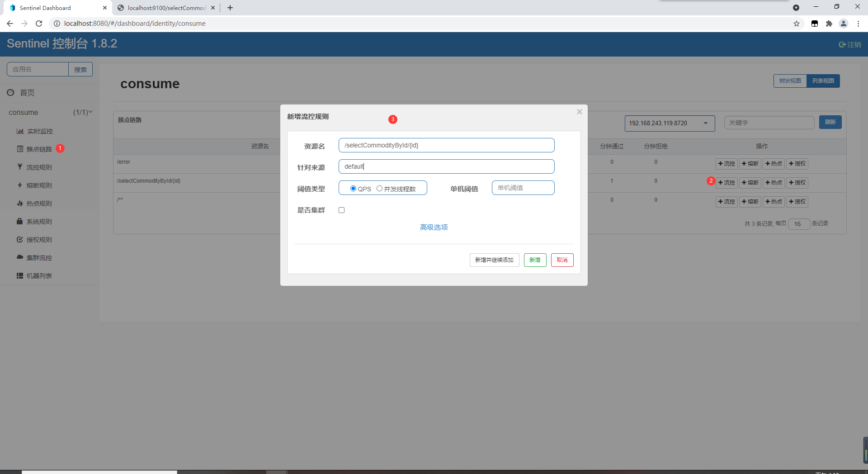
Task: Reload the page with the refresh icon
Action: [x=39, y=24]
